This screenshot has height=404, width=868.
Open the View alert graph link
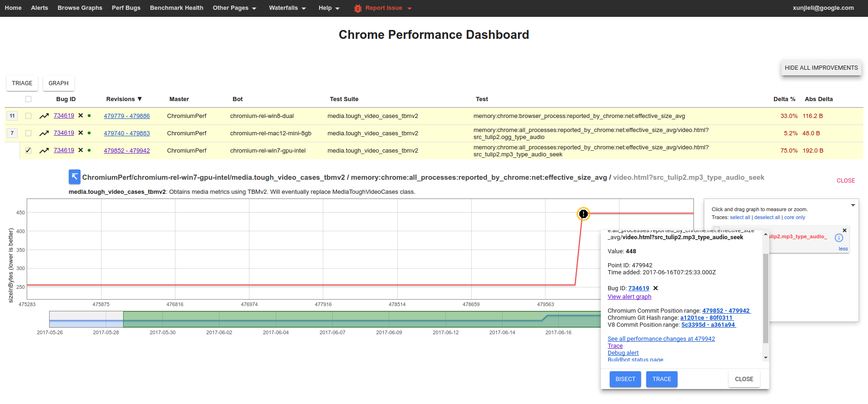click(x=629, y=297)
